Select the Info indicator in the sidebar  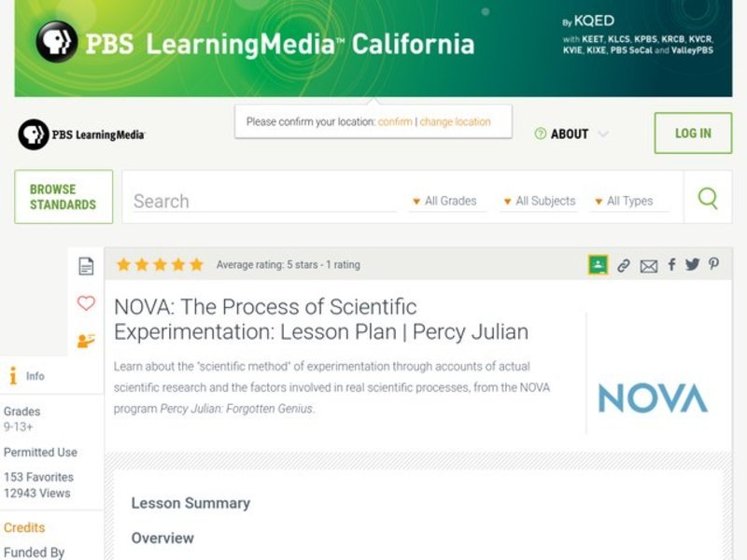coord(11,375)
